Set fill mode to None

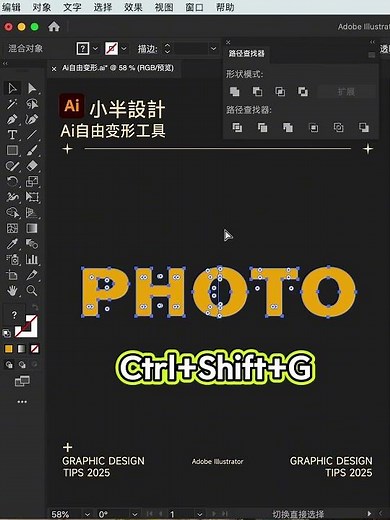(x=34, y=349)
